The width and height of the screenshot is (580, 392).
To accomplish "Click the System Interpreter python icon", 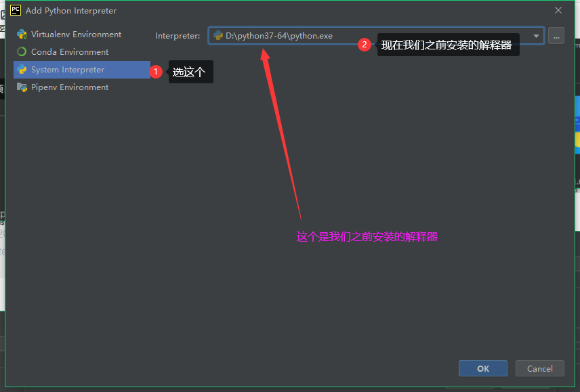I will [22, 70].
